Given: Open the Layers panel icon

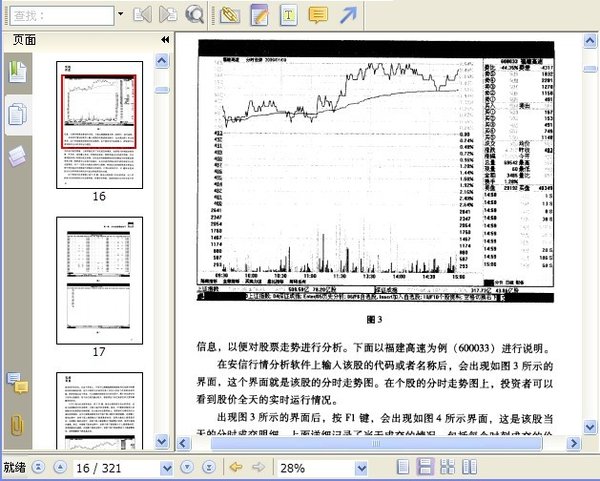Looking at the screenshot, I should tap(17, 156).
